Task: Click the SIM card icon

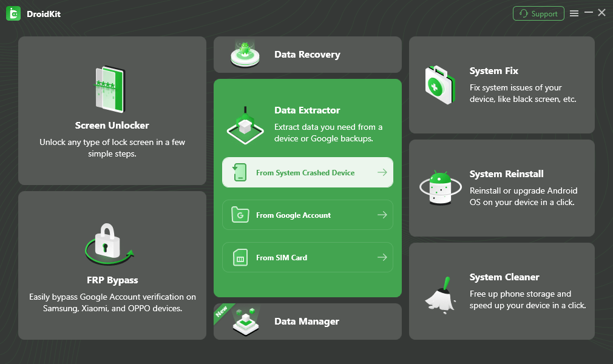Action: [x=240, y=257]
